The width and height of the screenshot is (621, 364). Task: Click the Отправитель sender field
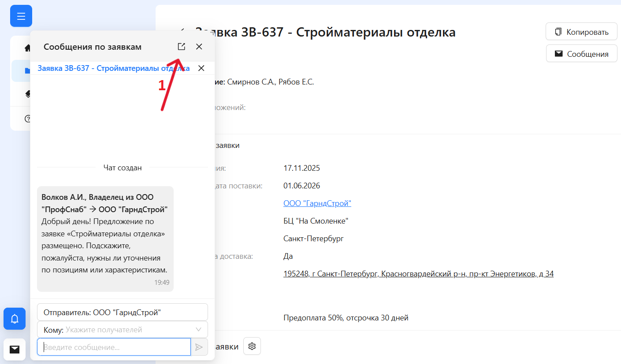coord(123,312)
